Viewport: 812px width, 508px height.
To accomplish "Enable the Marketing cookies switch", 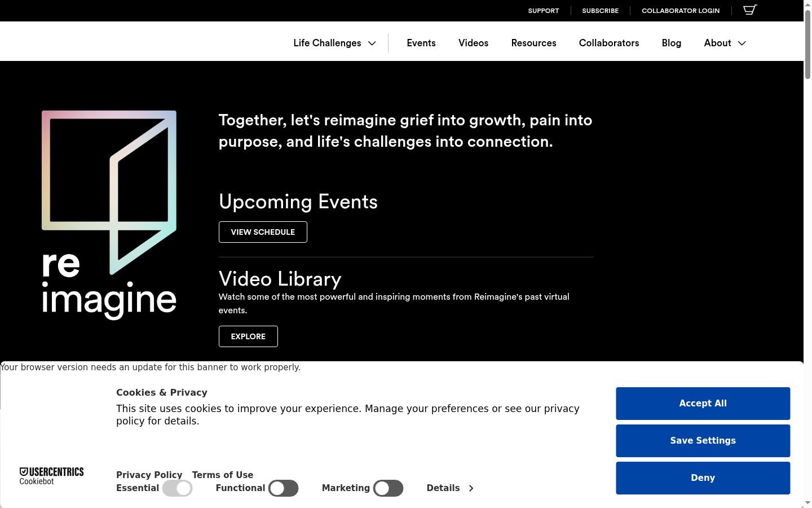I will (388, 488).
